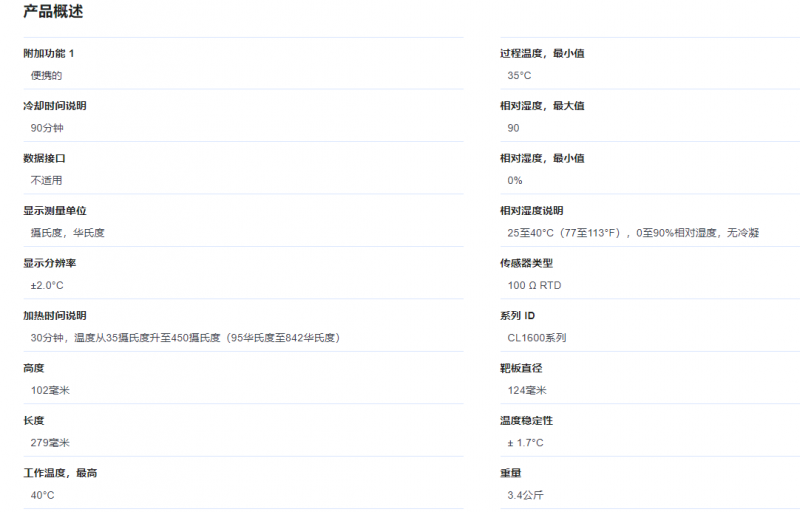The height and width of the screenshot is (512, 800).
Task: Click the 便携的 value text
Action: [x=46, y=75]
